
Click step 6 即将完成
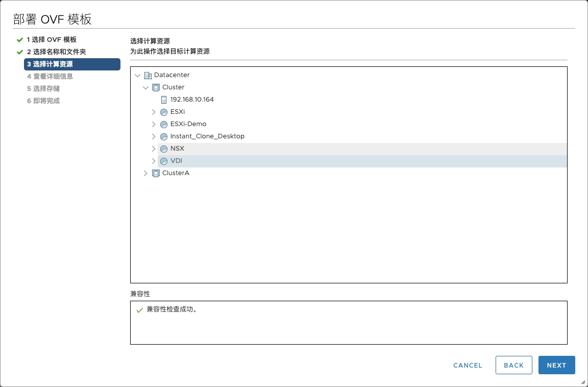(x=43, y=101)
